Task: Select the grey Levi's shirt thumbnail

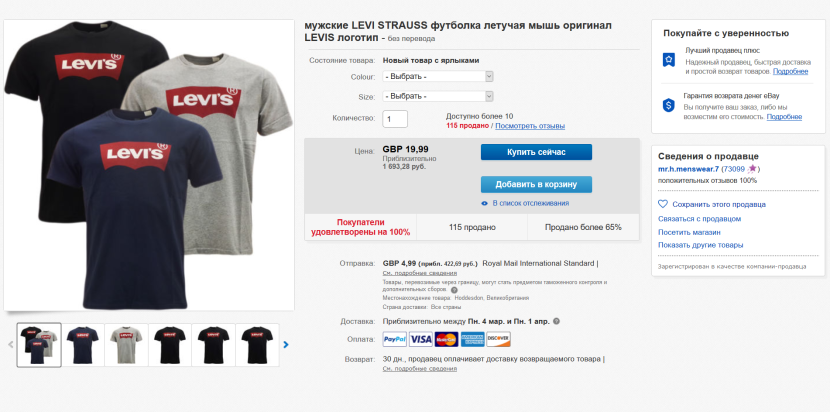Action: pyautogui.click(x=126, y=345)
